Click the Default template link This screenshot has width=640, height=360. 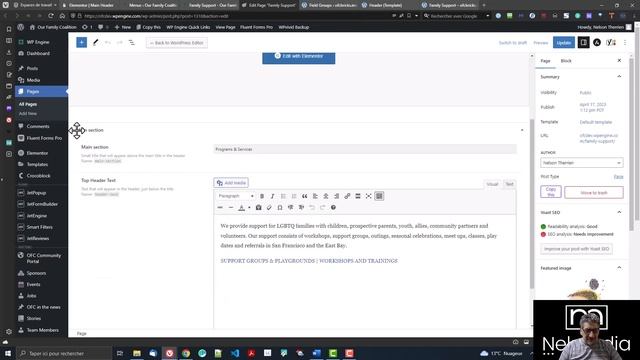(x=596, y=122)
